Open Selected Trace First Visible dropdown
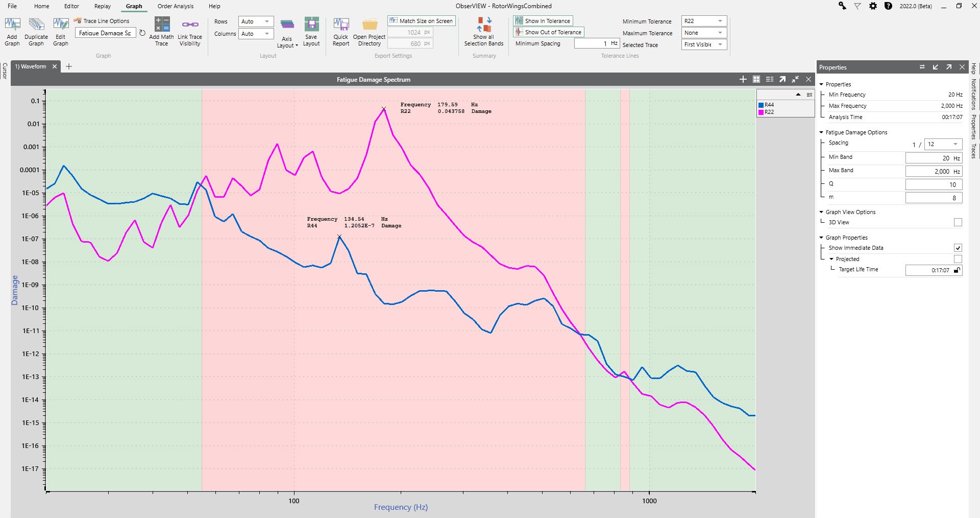 pyautogui.click(x=704, y=44)
